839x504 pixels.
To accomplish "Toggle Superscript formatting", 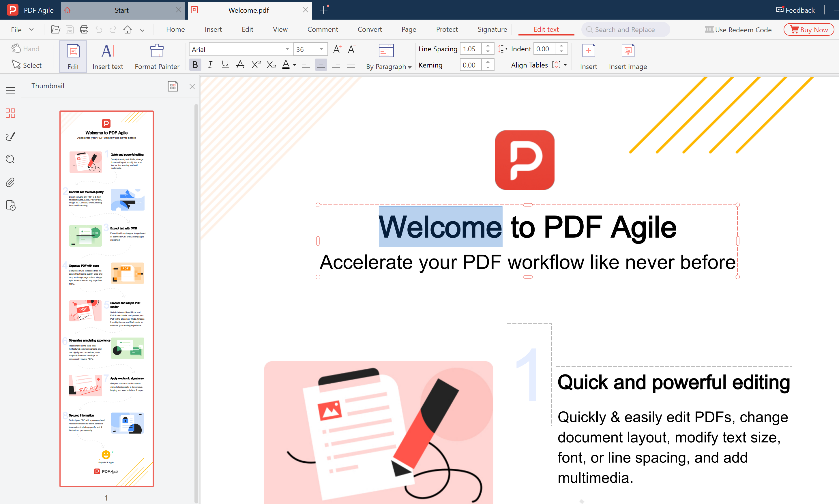I will pyautogui.click(x=256, y=65).
